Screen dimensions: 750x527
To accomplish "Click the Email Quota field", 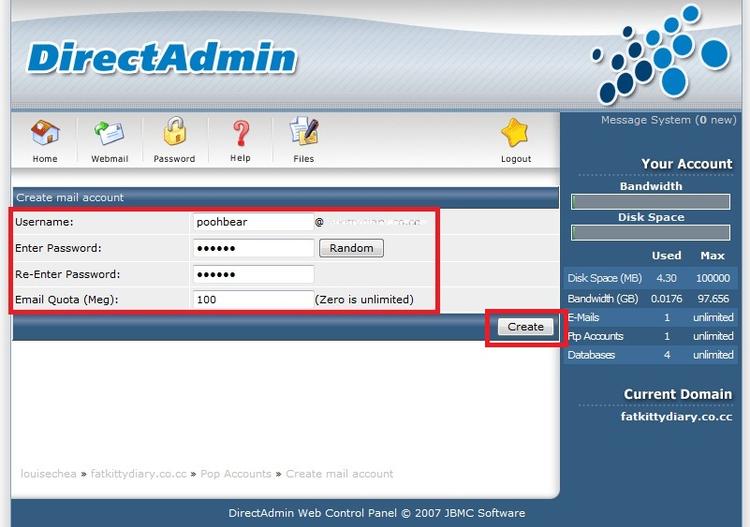I will 253,299.
